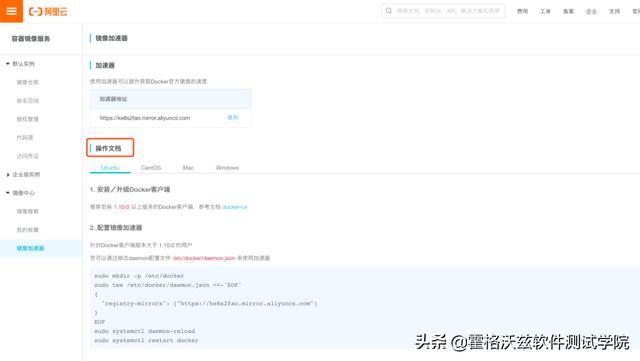Image resolution: width=640 pixels, height=361 pixels.
Task: Click the 复制 link beside accelerator URL
Action: coord(233,118)
